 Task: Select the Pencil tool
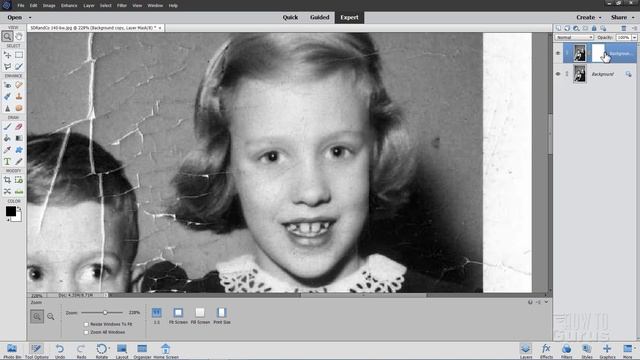[19, 162]
